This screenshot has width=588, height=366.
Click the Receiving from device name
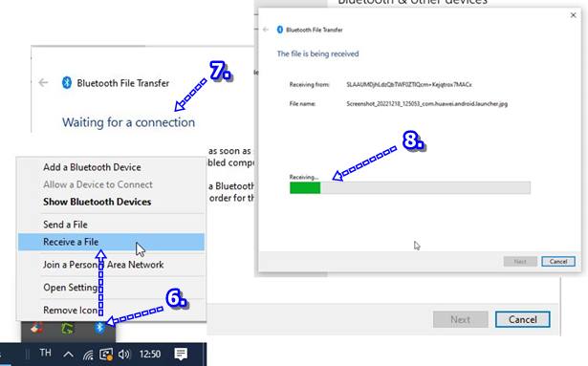409,84
